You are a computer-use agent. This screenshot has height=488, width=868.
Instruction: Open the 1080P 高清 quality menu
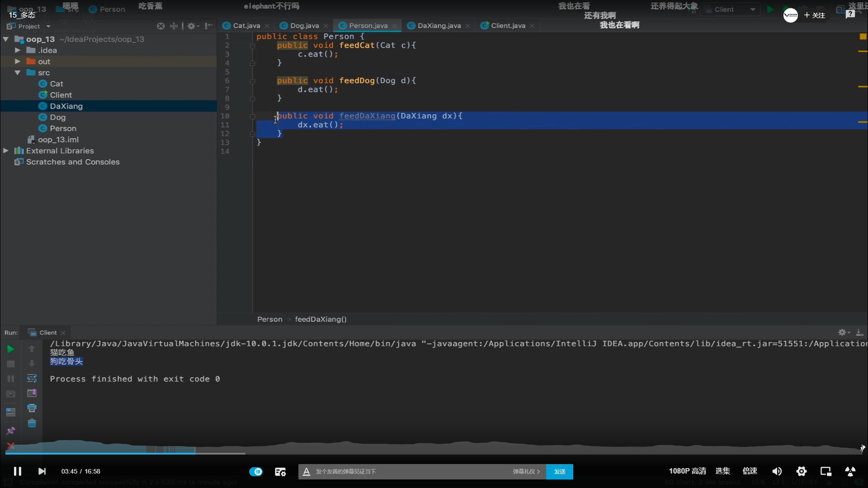click(687, 471)
